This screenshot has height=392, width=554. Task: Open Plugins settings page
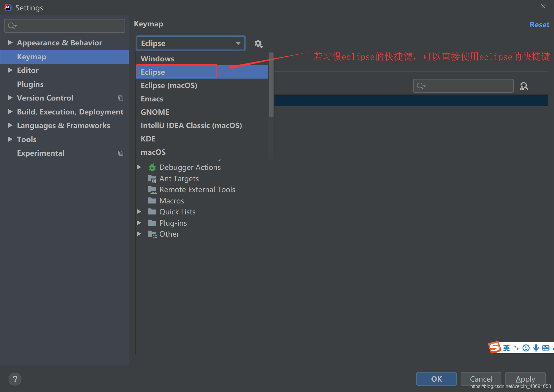pyautogui.click(x=64, y=84)
